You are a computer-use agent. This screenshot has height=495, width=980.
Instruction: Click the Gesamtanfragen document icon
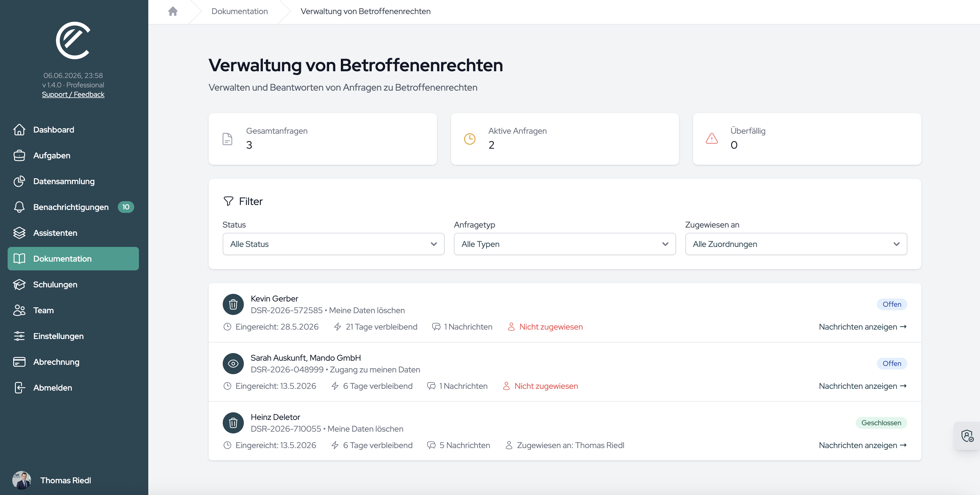227,139
